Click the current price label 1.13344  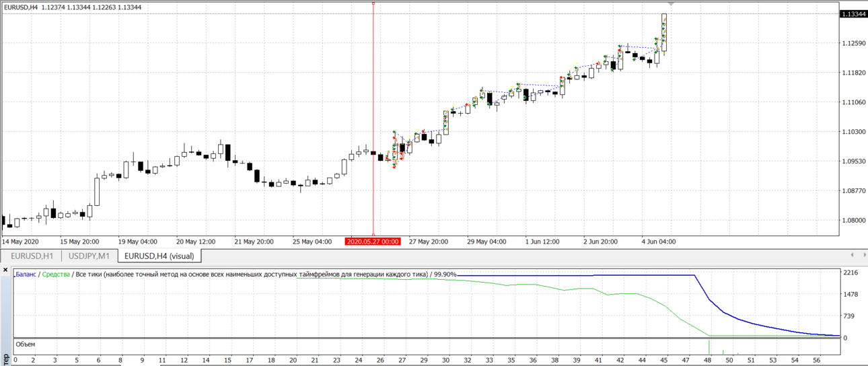pyautogui.click(x=853, y=13)
